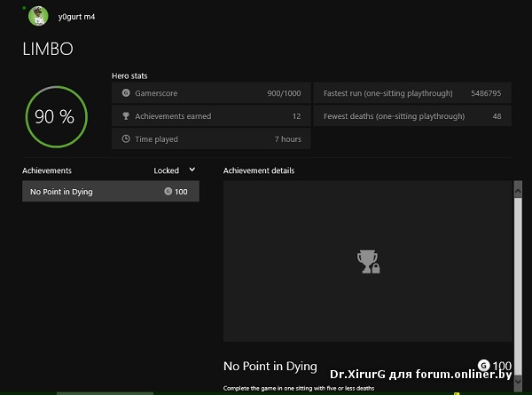This screenshot has width=532, height=395.
Task: Click the No Point in Dying details heading
Action: click(x=270, y=367)
